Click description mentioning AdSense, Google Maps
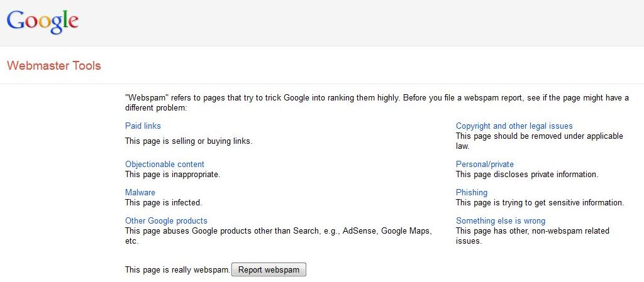 279,236
